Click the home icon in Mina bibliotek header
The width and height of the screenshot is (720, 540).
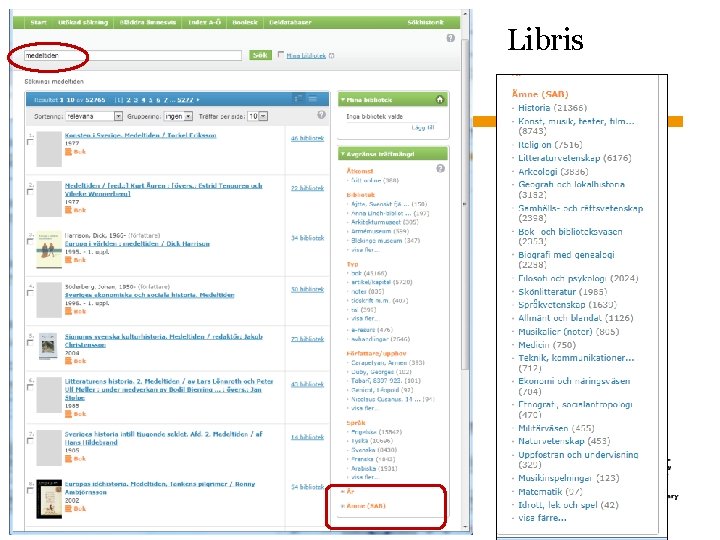click(439, 99)
